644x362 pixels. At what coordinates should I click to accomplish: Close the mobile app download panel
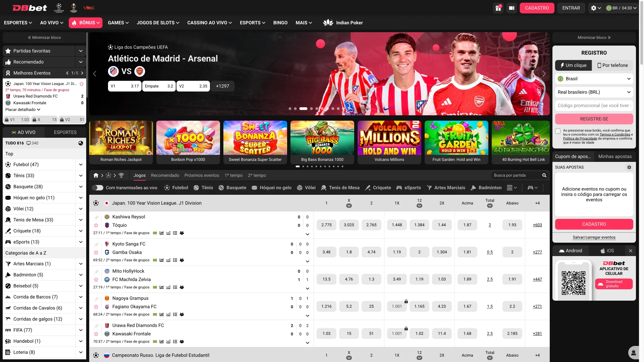631,251
